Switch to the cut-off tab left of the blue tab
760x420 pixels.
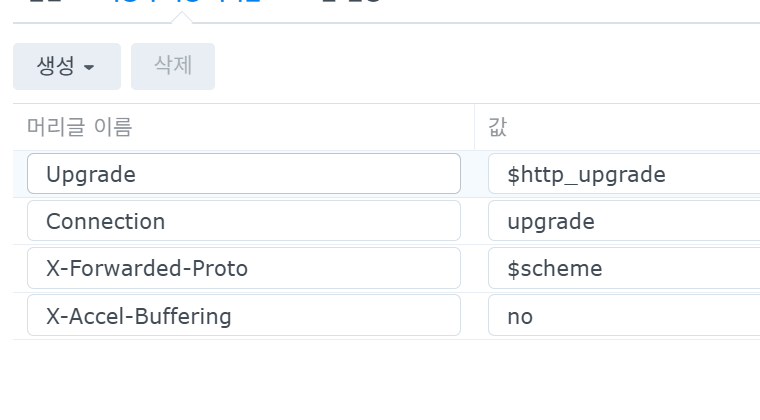tap(45, 4)
